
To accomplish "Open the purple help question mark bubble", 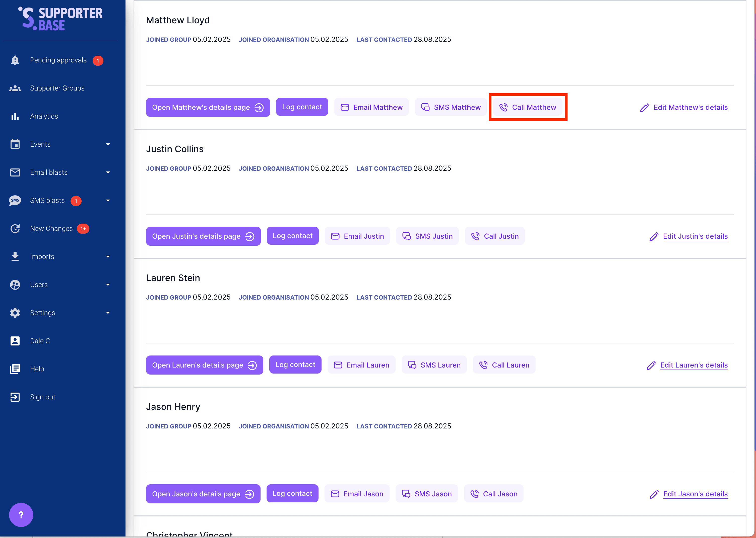I will [x=21, y=514].
